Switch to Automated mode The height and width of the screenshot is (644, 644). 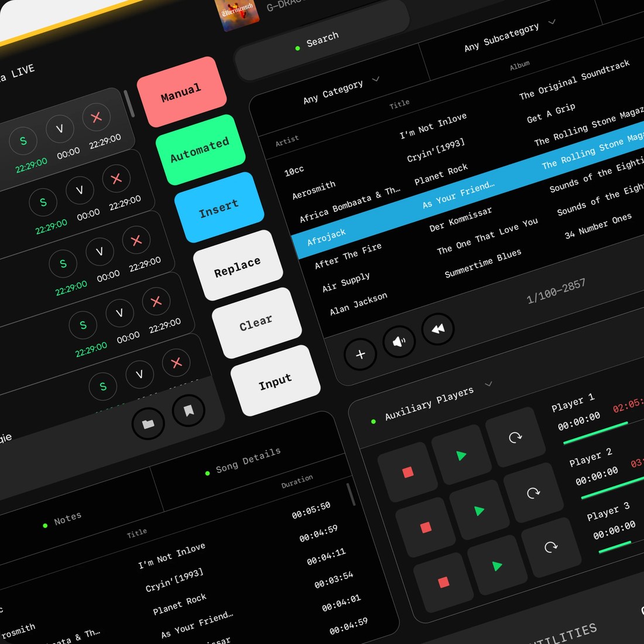(x=200, y=149)
